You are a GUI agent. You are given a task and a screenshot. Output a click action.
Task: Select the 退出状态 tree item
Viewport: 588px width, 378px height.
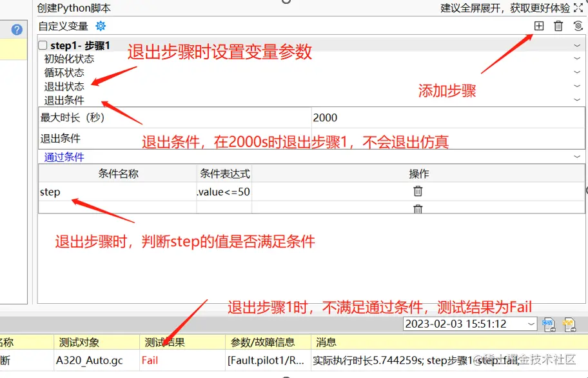click(x=64, y=86)
